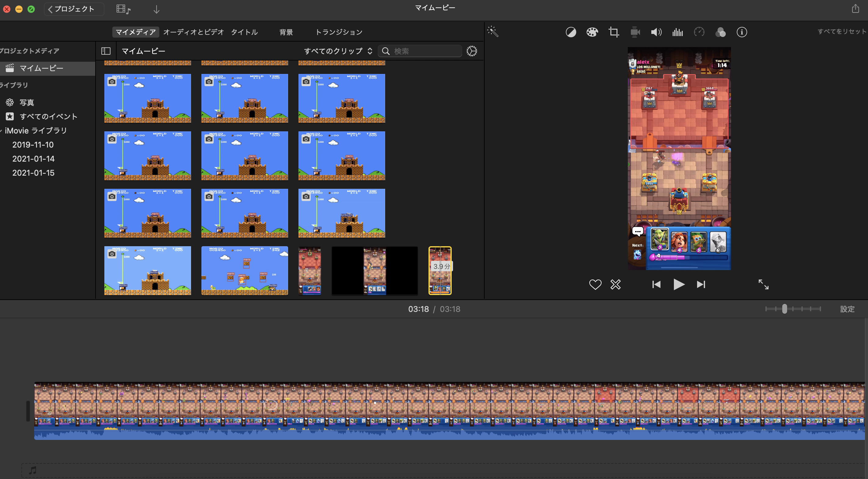Select Mario gameplay clip with TIME 345

click(x=245, y=271)
